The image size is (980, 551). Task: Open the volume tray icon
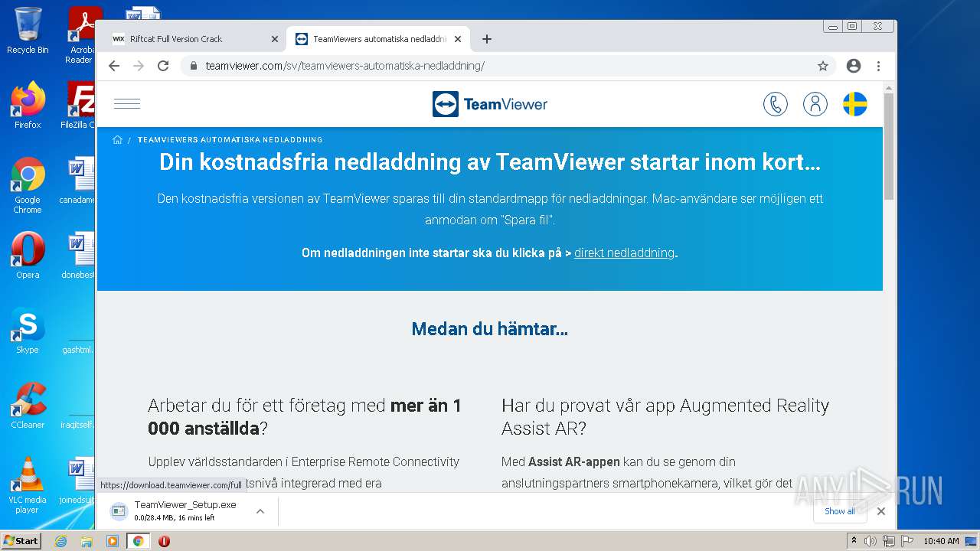coord(871,541)
